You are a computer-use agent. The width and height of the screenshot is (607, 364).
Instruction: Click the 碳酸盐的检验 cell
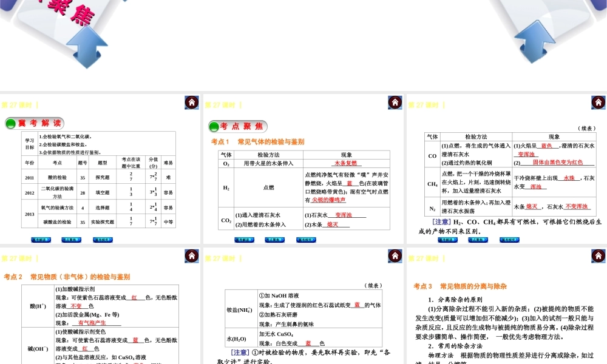click(57, 222)
